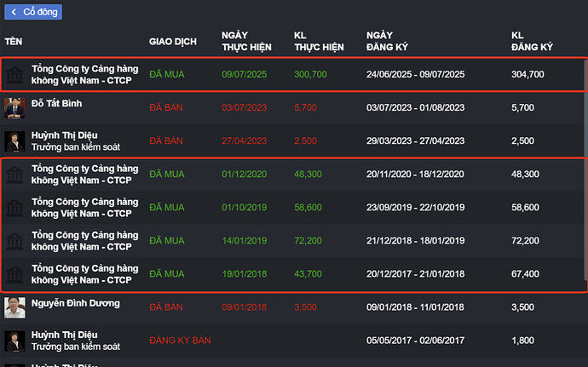Viewport: 588px width, 367px height.
Task: Click the execution date 14/01/2019
Action: [x=244, y=241]
